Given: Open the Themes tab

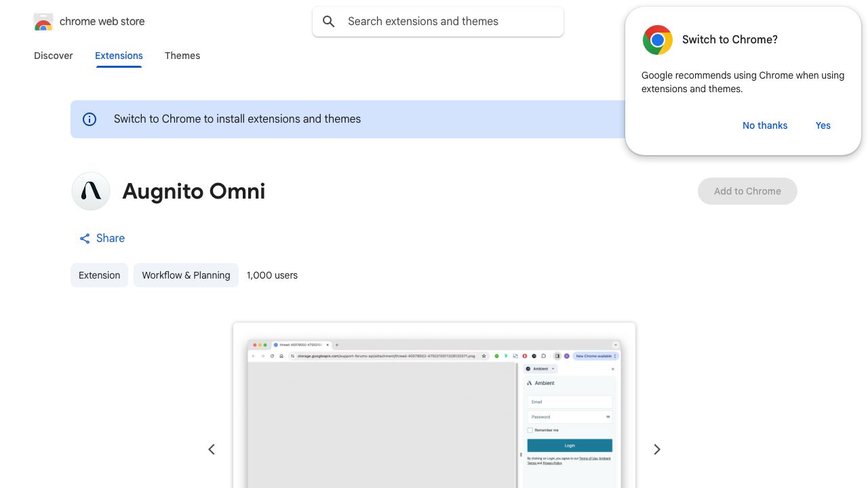Looking at the screenshot, I should click(182, 56).
